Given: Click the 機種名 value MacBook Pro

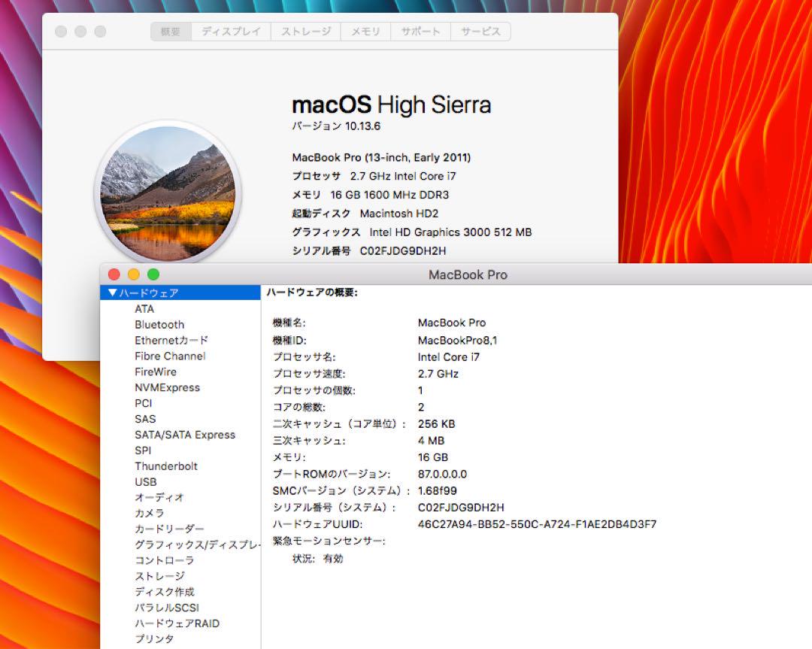Looking at the screenshot, I should [452, 323].
